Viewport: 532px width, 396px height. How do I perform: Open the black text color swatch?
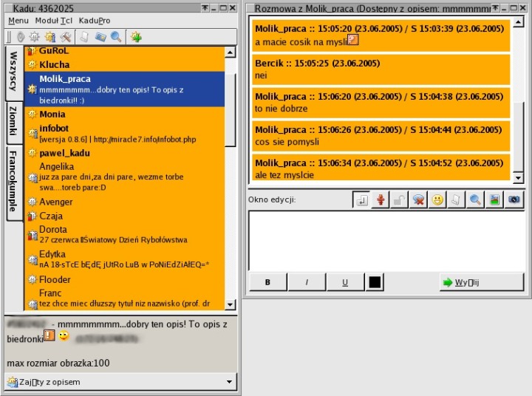(375, 282)
